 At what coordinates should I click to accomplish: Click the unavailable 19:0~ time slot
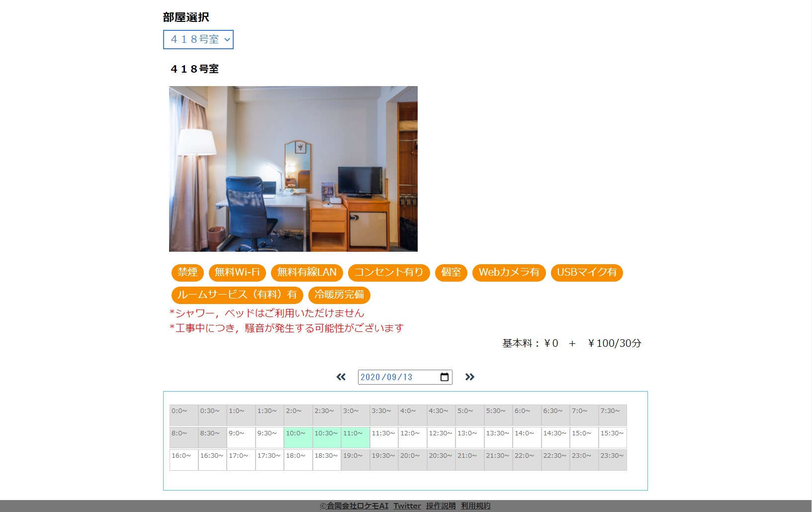[356, 460]
